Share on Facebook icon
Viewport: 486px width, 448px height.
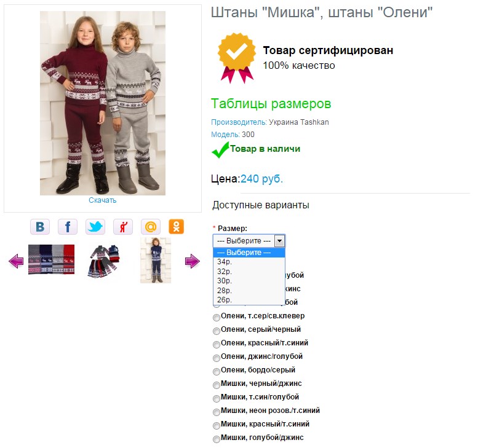click(x=68, y=227)
